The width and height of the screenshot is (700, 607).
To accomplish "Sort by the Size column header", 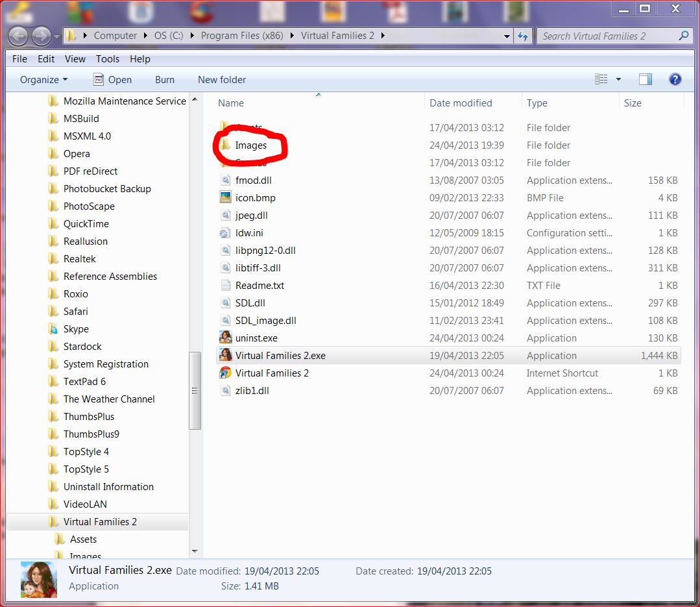I will click(633, 103).
